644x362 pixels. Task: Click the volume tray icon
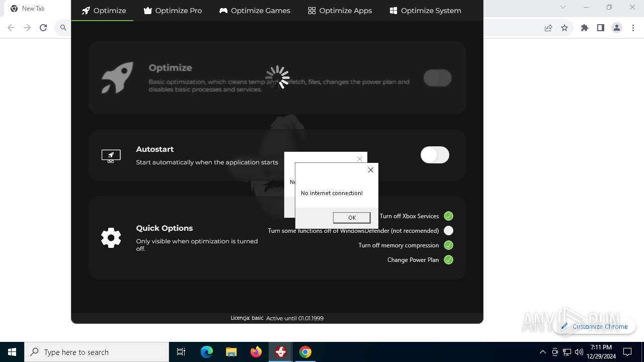[x=579, y=352]
